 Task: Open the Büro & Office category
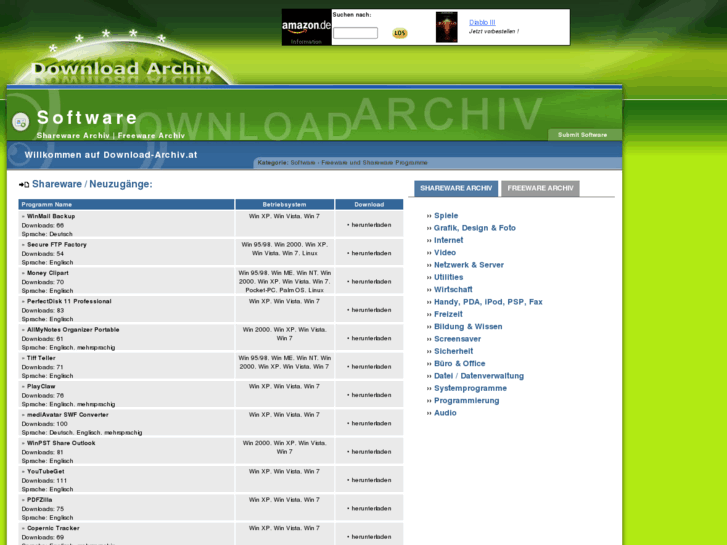(459, 363)
